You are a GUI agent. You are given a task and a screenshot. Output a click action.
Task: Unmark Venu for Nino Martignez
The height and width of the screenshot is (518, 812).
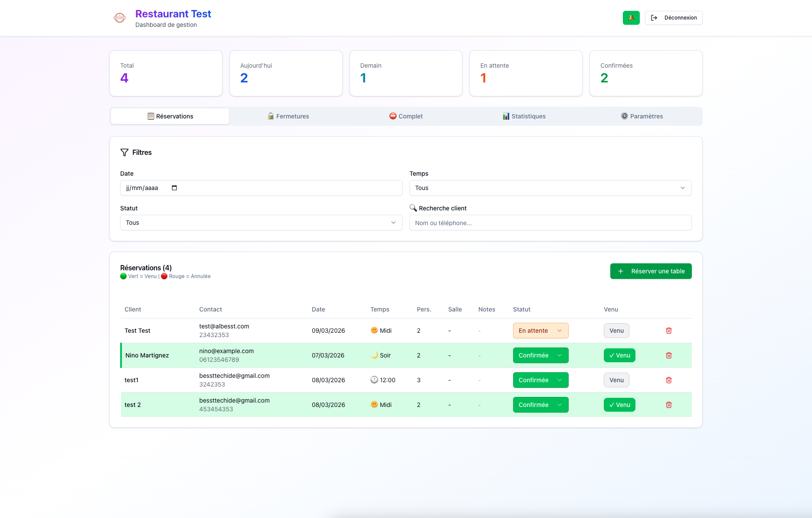(619, 355)
